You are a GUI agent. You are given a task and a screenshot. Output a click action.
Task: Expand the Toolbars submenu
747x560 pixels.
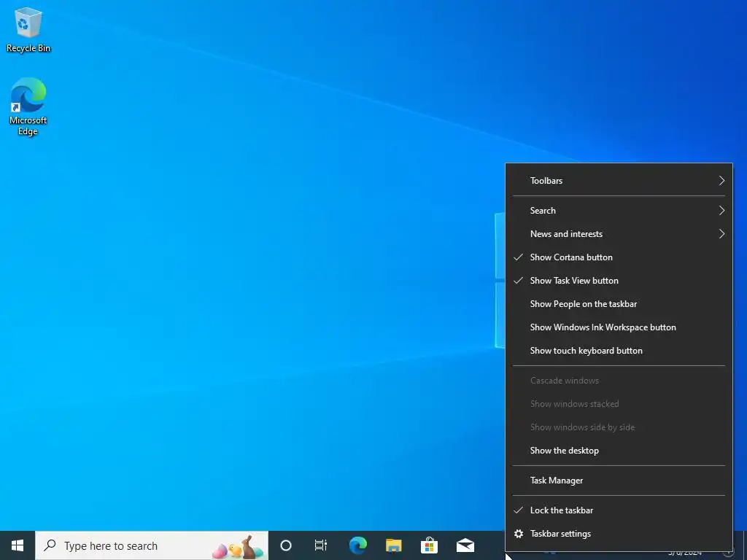pyautogui.click(x=619, y=181)
